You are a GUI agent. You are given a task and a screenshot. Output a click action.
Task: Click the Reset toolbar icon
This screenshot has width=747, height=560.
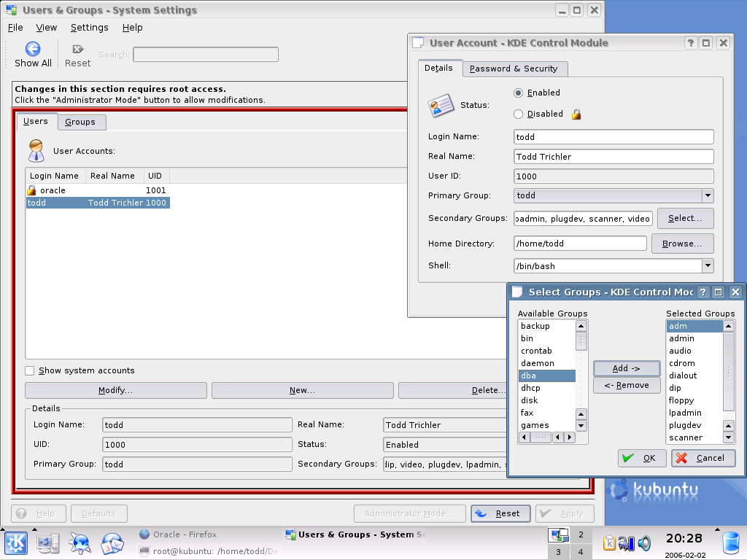click(77, 49)
